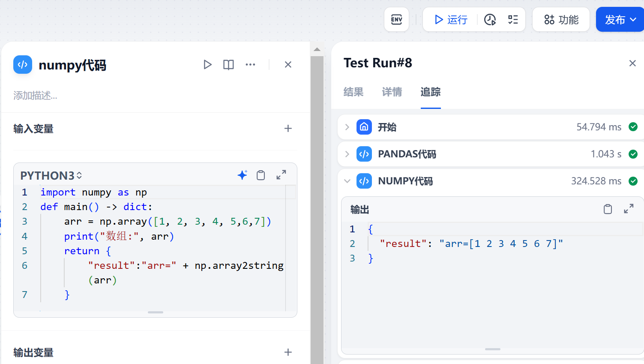644x364 pixels.
Task: Click the 添加描述 description field
Action: pyautogui.click(x=35, y=95)
